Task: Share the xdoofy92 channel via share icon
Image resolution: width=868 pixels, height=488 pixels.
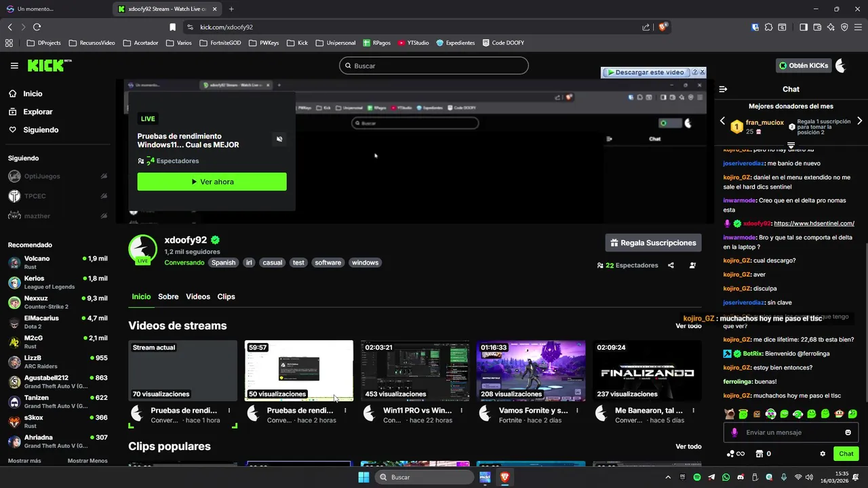Action: [x=671, y=265]
